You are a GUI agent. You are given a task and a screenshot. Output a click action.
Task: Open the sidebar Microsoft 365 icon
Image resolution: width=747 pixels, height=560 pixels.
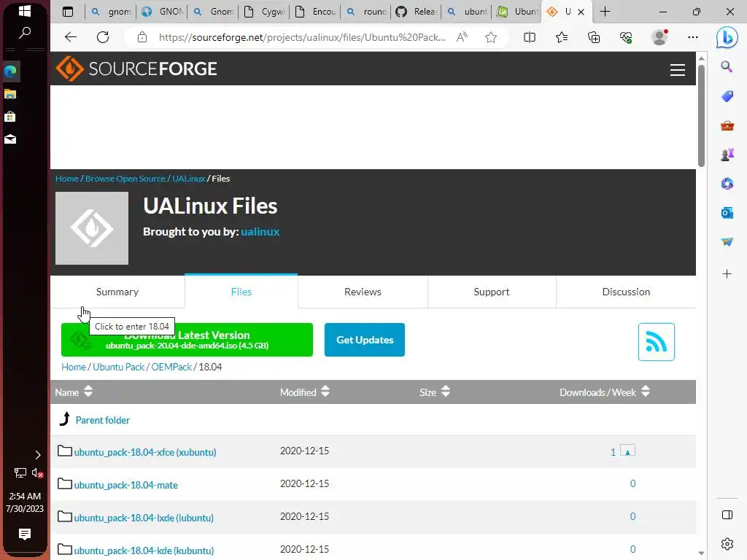(727, 184)
